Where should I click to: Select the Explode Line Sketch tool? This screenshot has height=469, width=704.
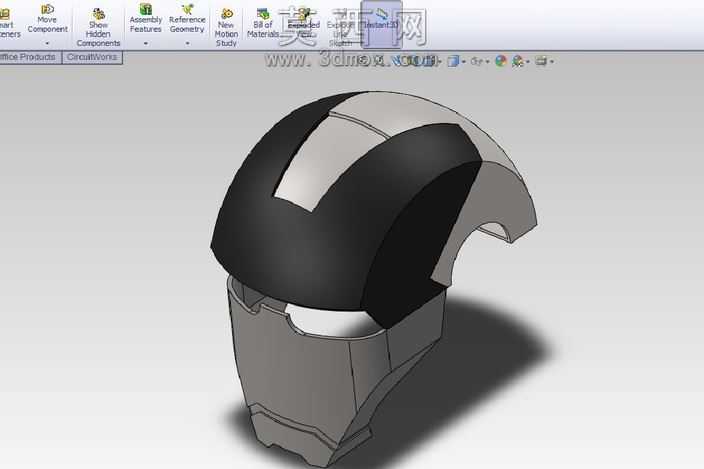tap(340, 28)
